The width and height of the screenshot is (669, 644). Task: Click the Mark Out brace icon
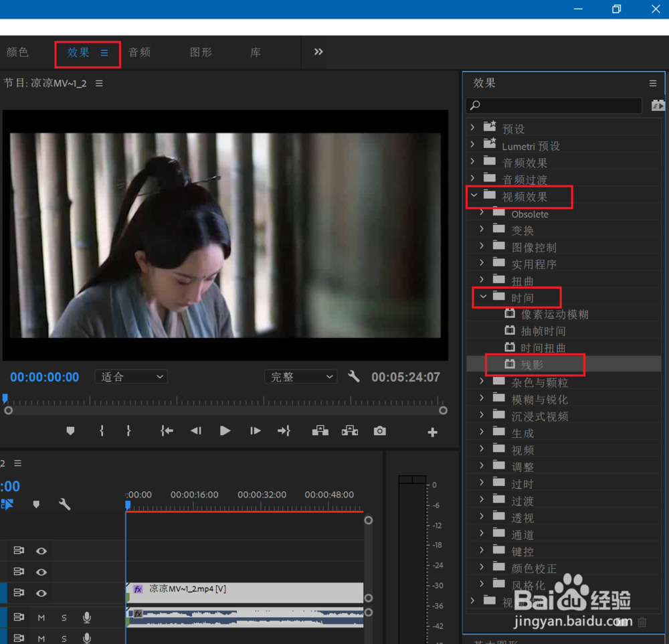[x=128, y=431]
